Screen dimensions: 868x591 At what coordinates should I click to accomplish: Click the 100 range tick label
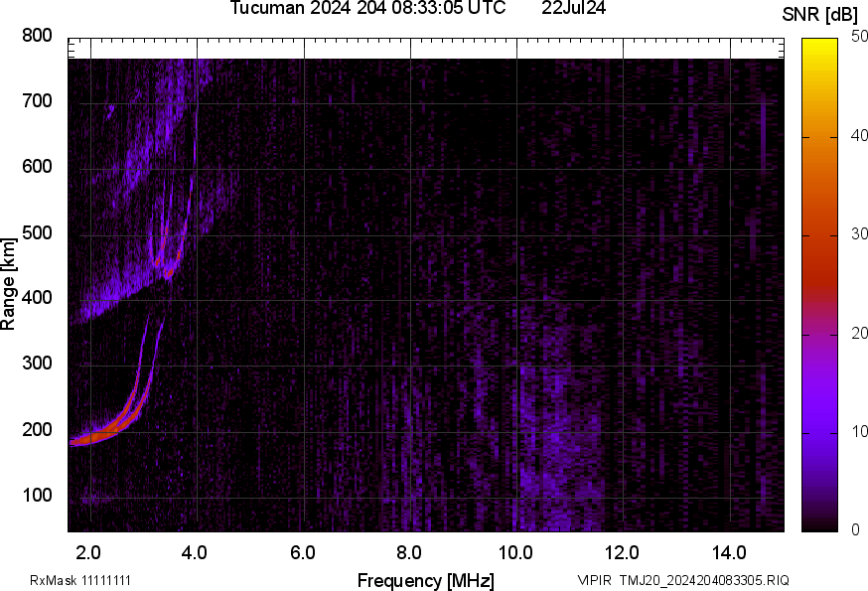coord(37,497)
